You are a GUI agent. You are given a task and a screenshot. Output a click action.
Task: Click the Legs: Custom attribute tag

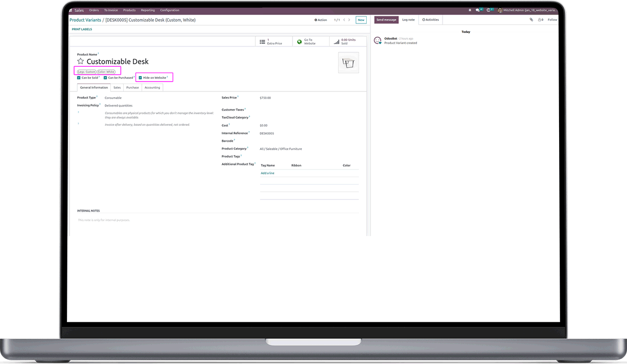pyautogui.click(x=87, y=72)
